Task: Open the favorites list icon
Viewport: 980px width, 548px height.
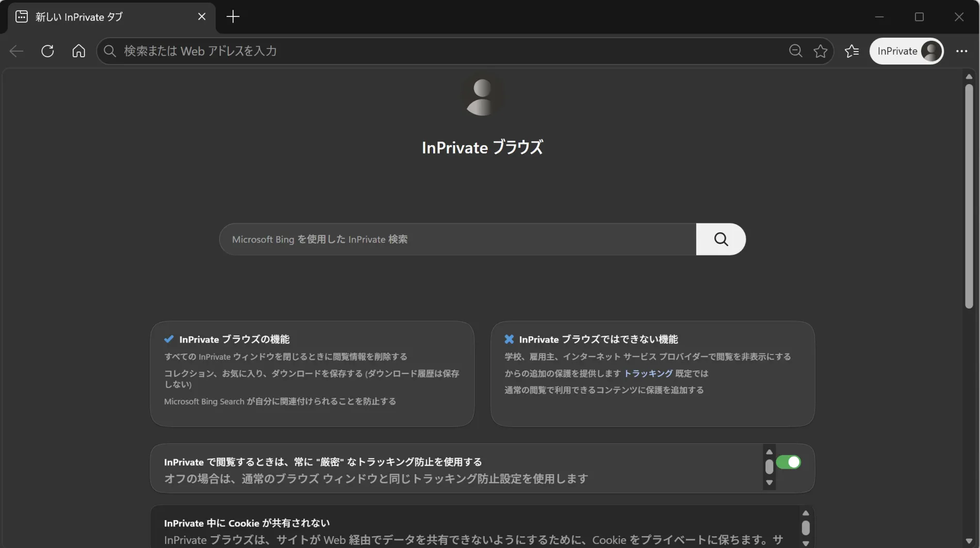Action: (852, 51)
